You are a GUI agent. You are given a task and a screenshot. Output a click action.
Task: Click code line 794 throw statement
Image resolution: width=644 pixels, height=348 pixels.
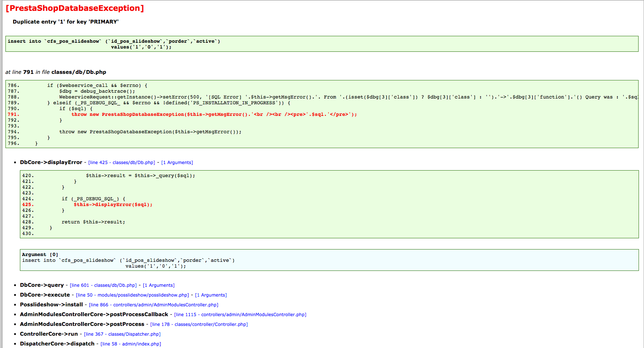[x=150, y=132]
